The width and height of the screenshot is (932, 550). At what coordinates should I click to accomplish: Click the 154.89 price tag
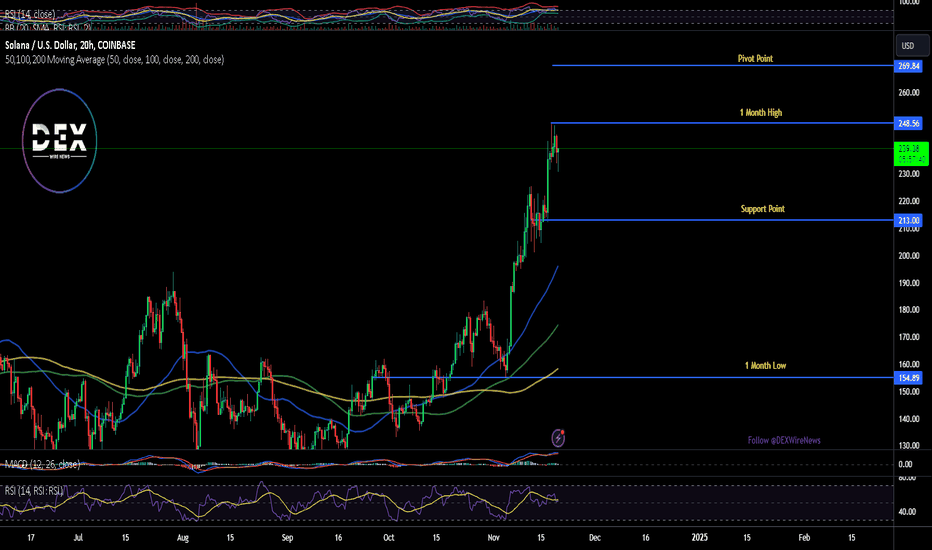click(x=908, y=378)
